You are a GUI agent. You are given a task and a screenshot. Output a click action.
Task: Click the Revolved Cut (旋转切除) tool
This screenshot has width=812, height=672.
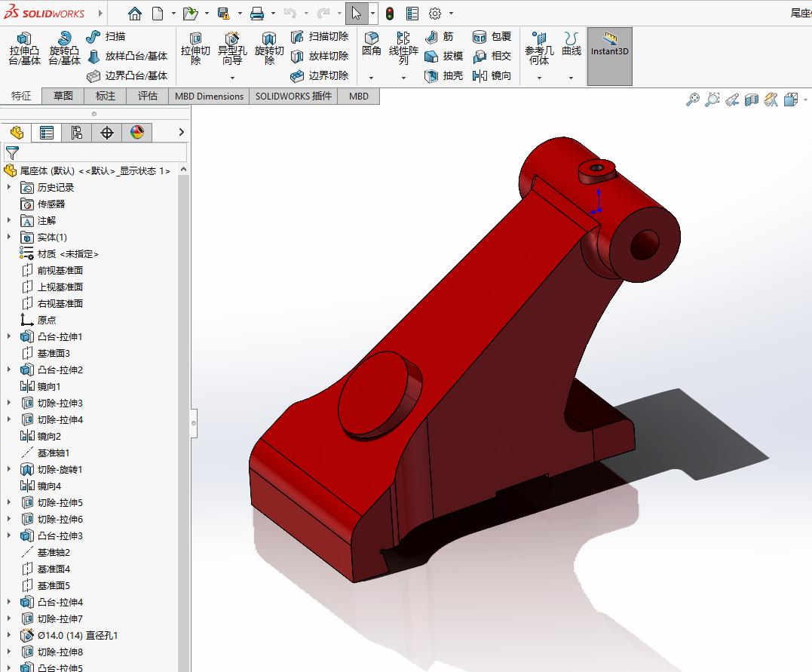coord(269,48)
